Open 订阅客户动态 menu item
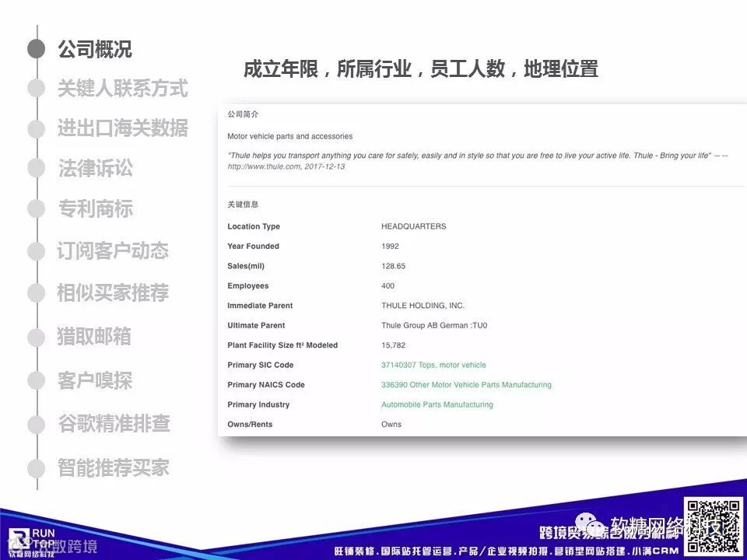 pyautogui.click(x=113, y=250)
